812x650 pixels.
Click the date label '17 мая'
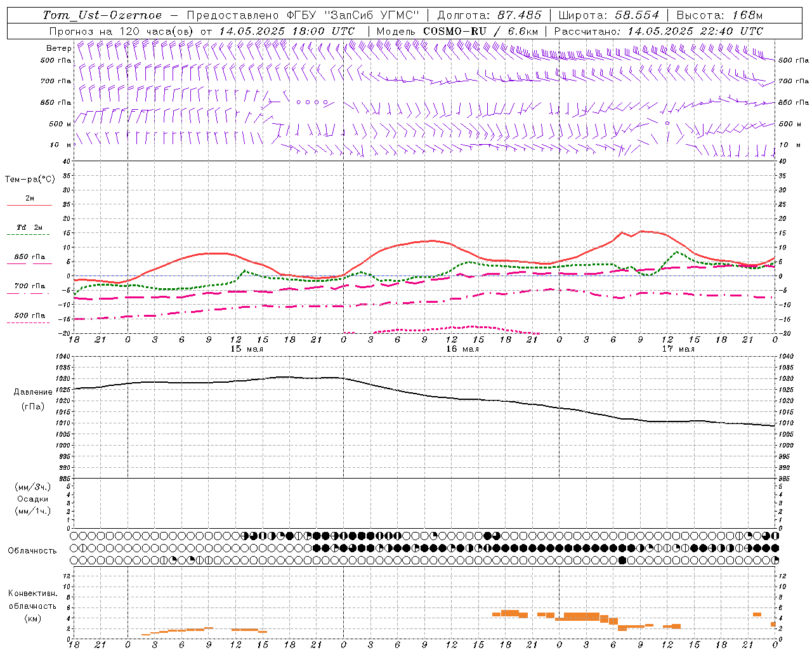point(678,349)
